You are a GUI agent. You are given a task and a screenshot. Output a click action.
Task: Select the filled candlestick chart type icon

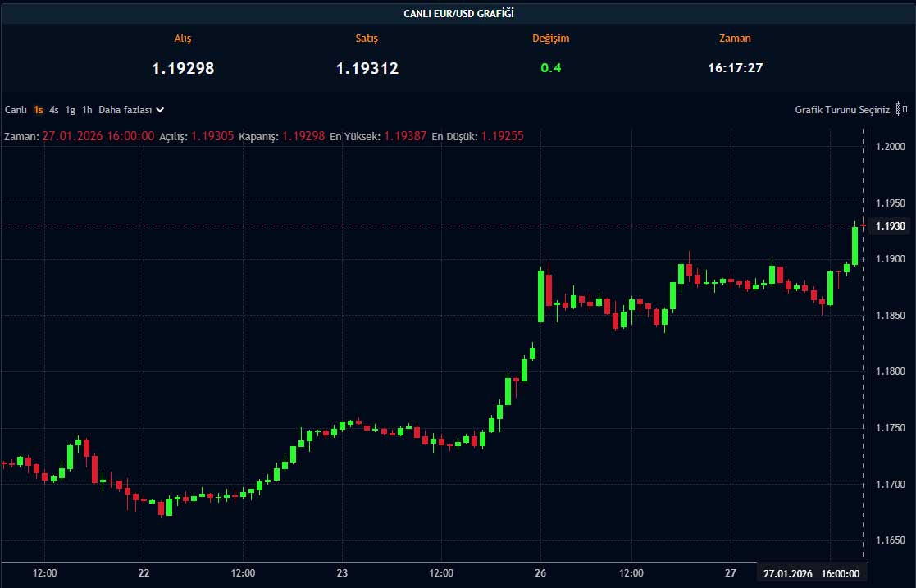coord(898,108)
